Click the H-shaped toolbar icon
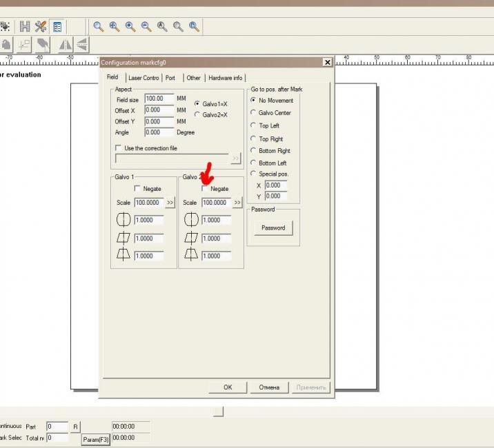The width and height of the screenshot is (494, 448). click(25, 27)
